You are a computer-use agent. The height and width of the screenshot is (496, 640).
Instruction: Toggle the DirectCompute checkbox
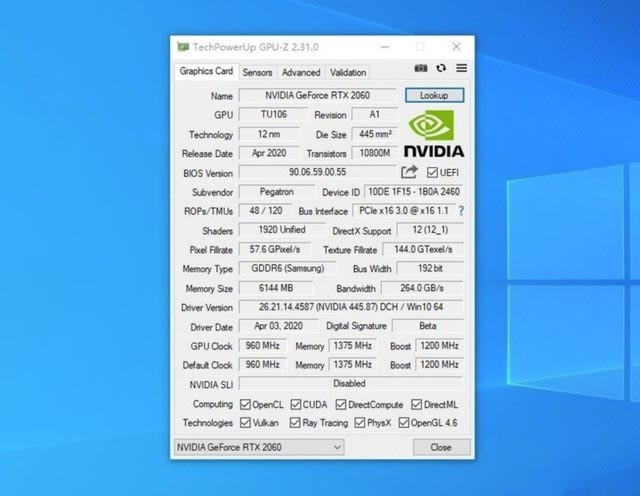(x=341, y=405)
